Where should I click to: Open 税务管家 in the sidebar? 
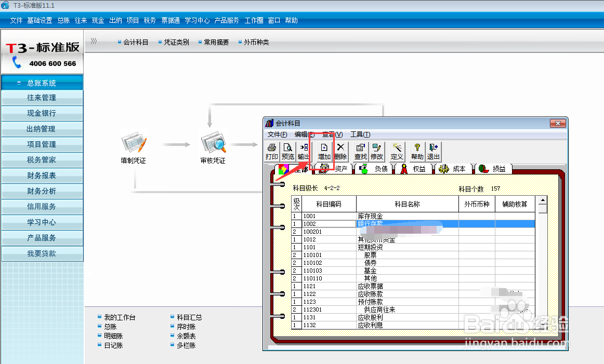pyautogui.click(x=42, y=160)
